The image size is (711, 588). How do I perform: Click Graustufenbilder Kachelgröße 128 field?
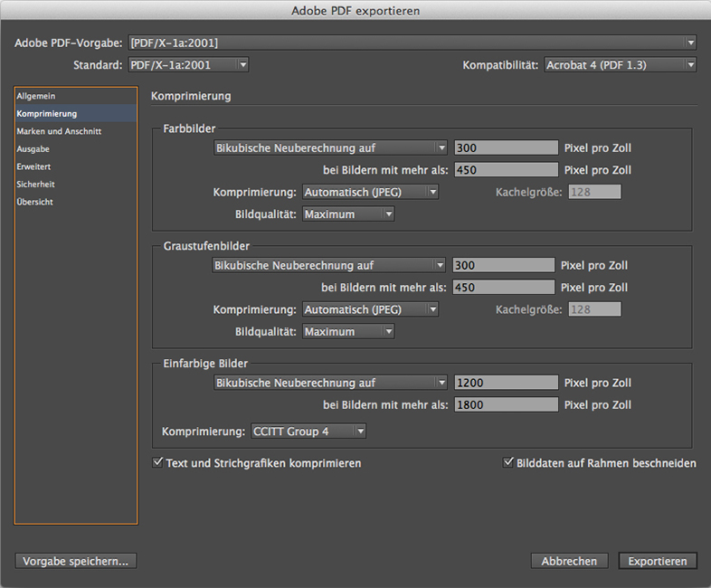click(x=594, y=309)
